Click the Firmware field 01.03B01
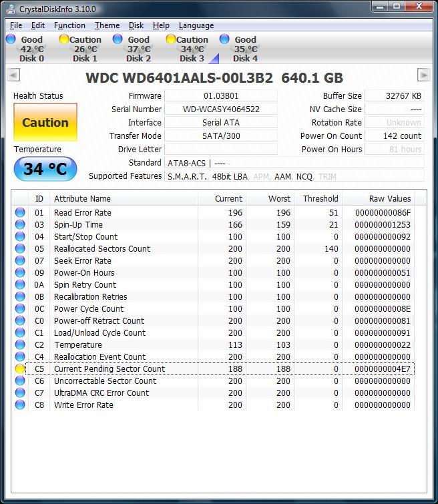The width and height of the screenshot is (438, 504). [x=221, y=95]
